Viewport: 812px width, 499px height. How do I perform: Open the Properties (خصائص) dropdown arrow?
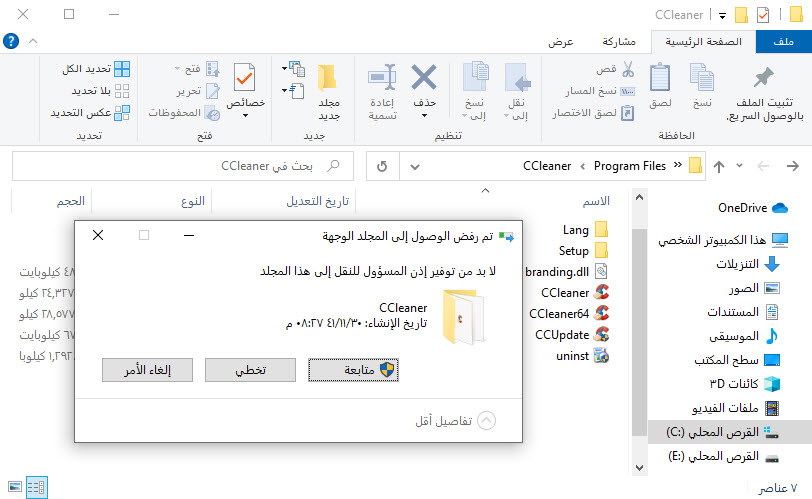click(245, 115)
